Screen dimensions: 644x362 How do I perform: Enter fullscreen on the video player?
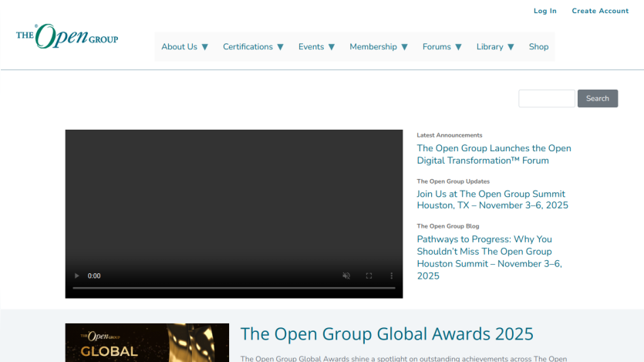click(x=369, y=276)
